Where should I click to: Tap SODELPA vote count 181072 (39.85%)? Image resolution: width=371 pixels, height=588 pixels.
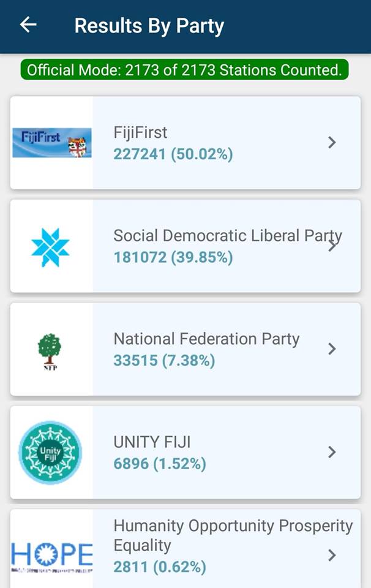coord(173,258)
